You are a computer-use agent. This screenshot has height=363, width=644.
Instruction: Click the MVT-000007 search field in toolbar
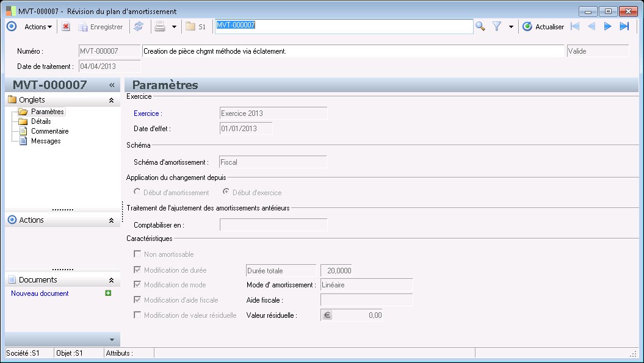344,26
